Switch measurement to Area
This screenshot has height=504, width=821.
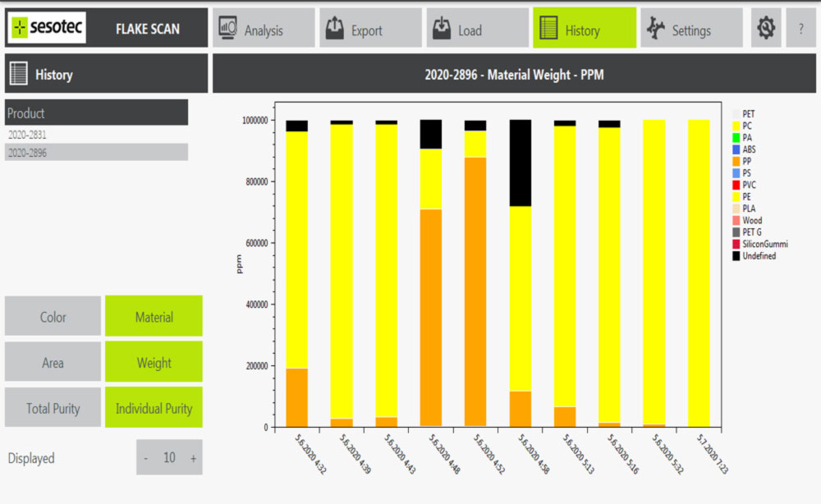tap(53, 363)
